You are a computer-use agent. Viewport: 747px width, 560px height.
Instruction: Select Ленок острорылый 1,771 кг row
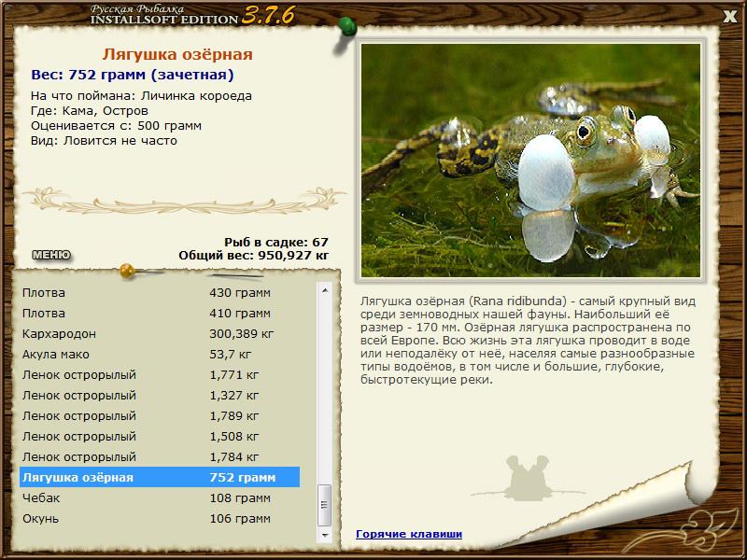coord(160,374)
